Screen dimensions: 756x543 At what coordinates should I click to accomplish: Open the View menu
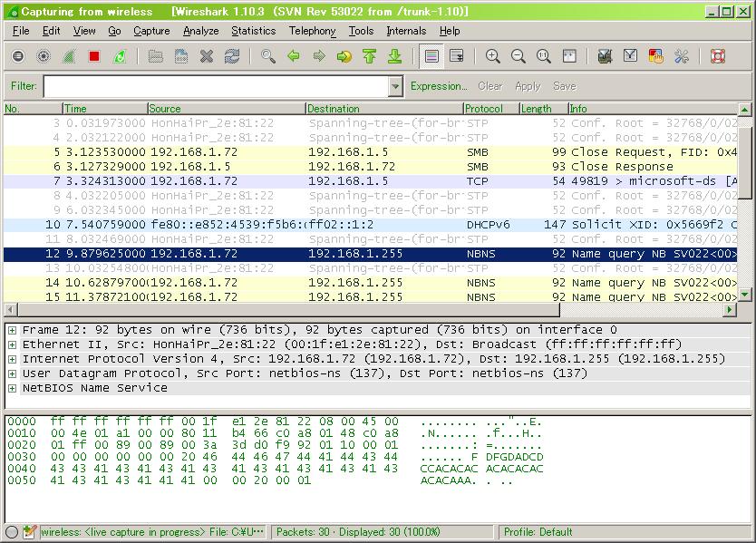tap(84, 31)
